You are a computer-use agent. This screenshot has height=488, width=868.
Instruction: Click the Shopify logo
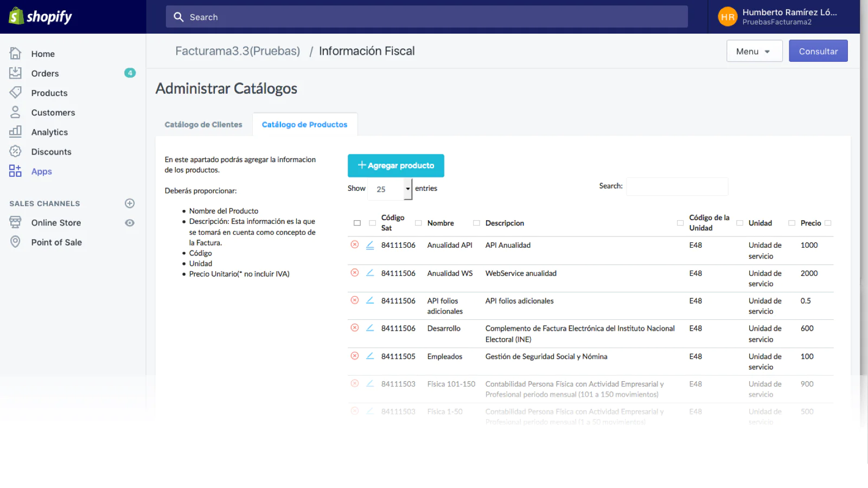(x=41, y=17)
